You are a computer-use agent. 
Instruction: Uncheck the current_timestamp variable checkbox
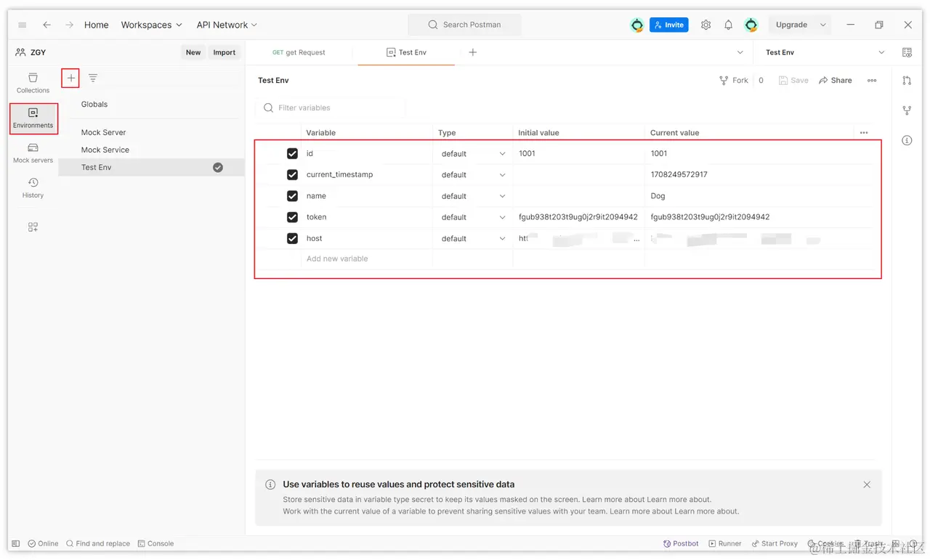tap(292, 174)
